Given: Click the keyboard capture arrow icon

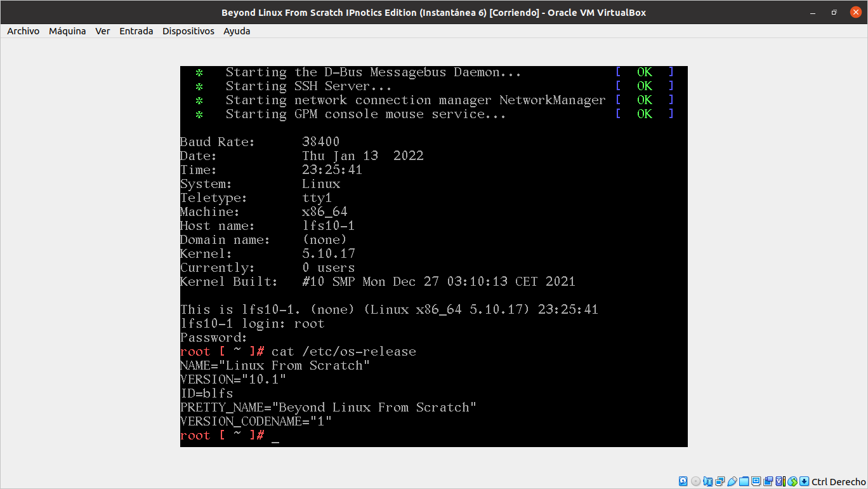Looking at the screenshot, I should pos(804,481).
